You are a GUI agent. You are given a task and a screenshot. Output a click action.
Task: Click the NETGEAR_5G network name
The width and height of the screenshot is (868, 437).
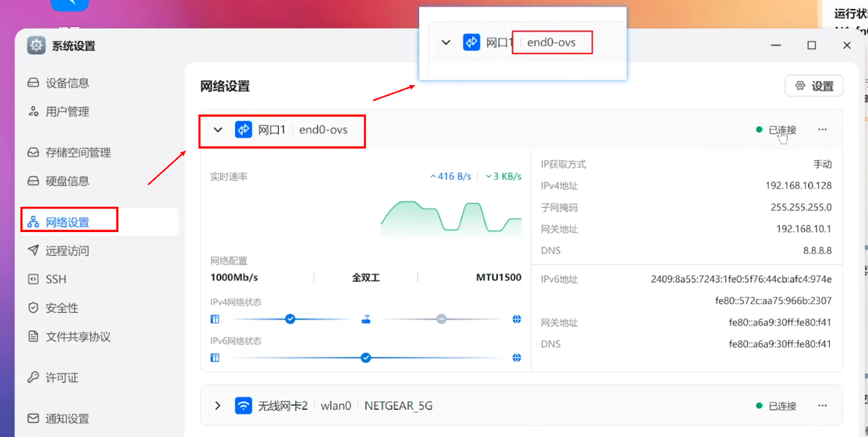(x=398, y=406)
